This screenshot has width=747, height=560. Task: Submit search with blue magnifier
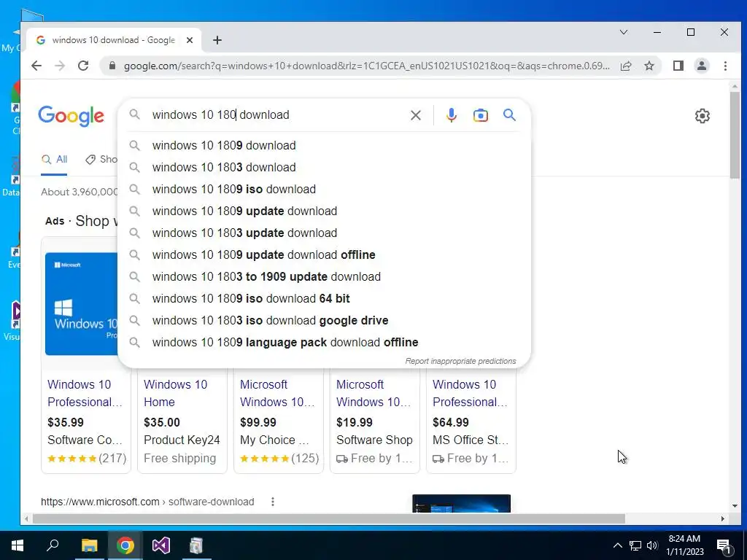click(x=509, y=114)
